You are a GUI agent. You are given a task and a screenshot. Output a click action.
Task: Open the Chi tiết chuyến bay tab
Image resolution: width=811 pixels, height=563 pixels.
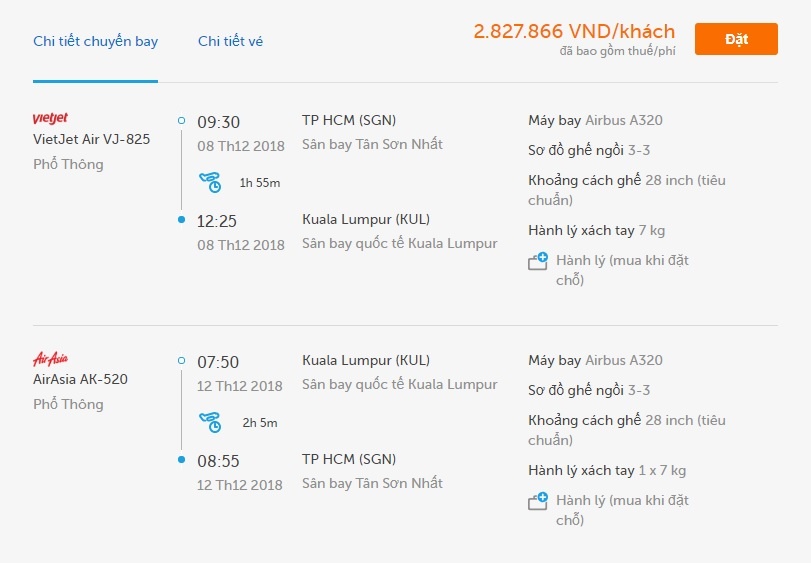coord(95,42)
